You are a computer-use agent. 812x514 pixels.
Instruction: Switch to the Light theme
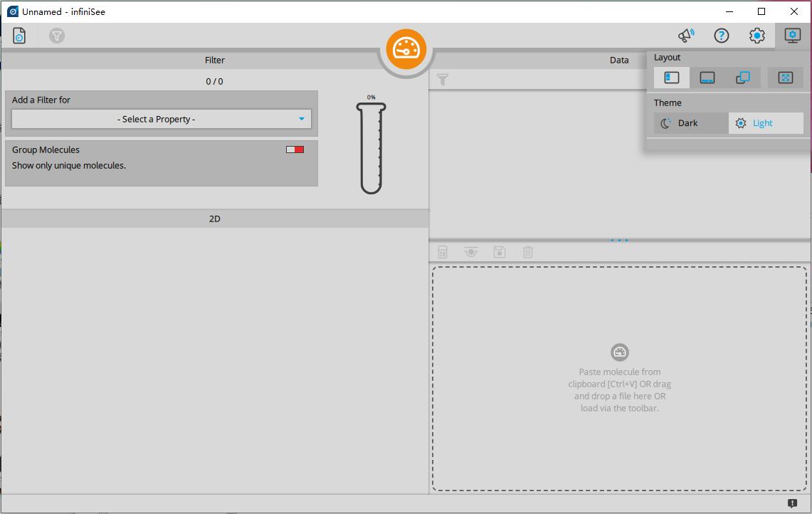pyautogui.click(x=766, y=123)
